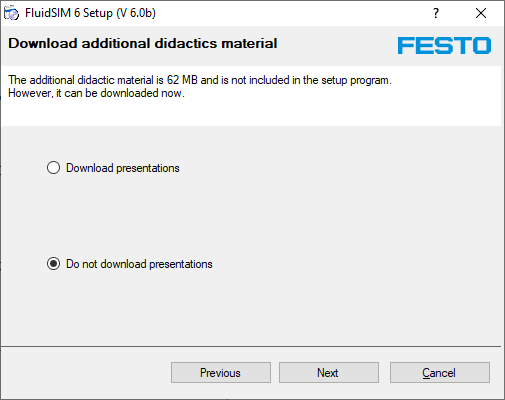Click the FESTO logo
The width and height of the screenshot is (505, 400).
click(x=444, y=45)
